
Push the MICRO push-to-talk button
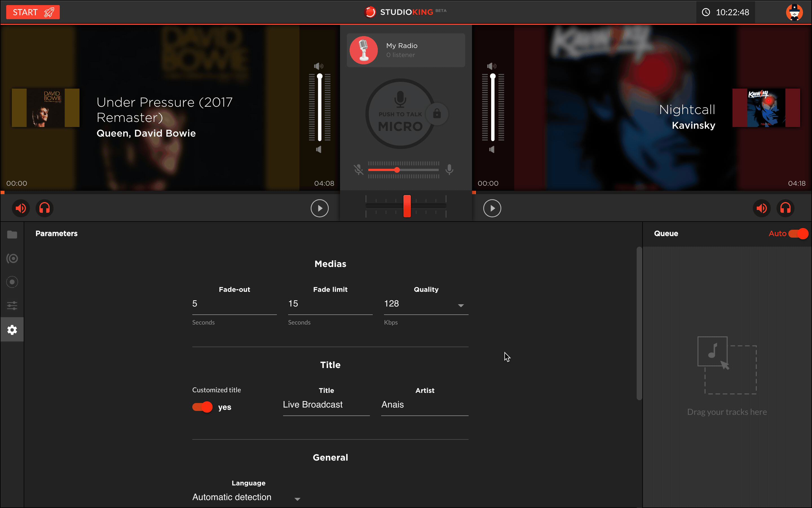(x=400, y=114)
